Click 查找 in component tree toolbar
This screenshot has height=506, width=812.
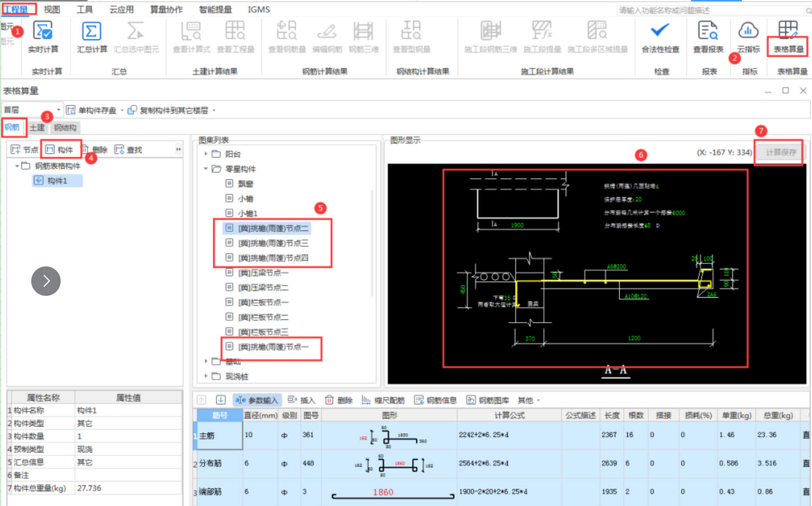point(128,149)
